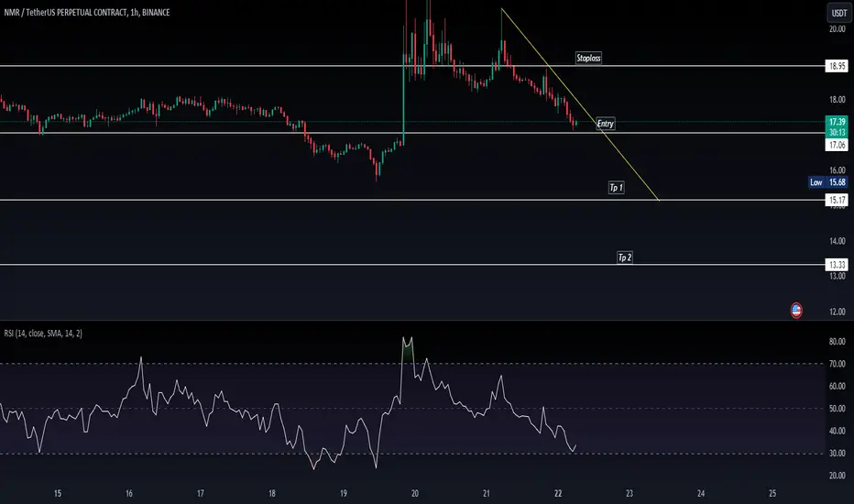This screenshot has width=854, height=504.
Task: Click the 17.06 price level tag
Action: tap(837, 145)
